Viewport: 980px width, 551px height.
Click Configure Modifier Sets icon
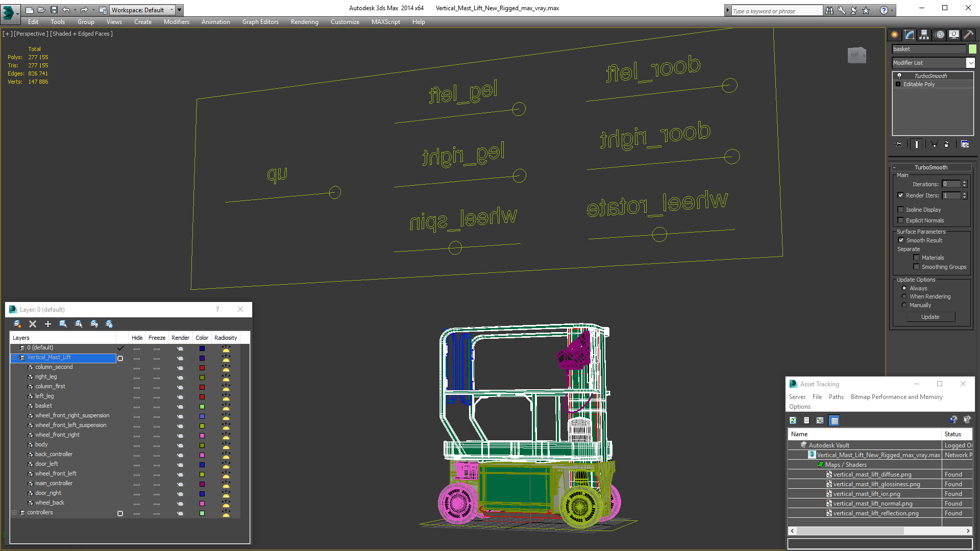coord(965,144)
